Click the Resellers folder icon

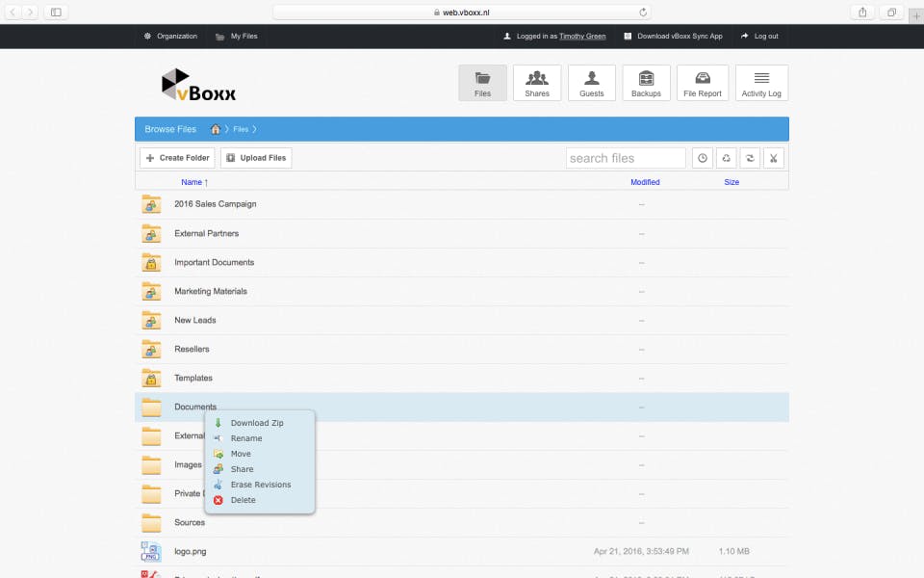click(x=151, y=349)
